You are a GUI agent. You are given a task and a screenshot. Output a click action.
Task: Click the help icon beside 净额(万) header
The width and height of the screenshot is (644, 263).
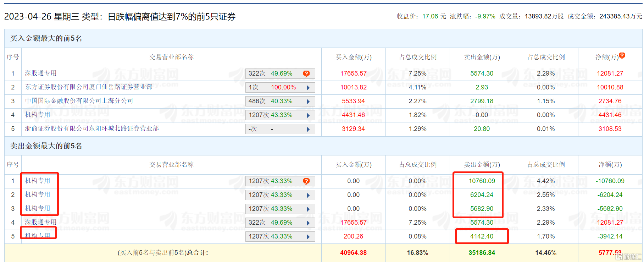pyautogui.click(x=622, y=56)
